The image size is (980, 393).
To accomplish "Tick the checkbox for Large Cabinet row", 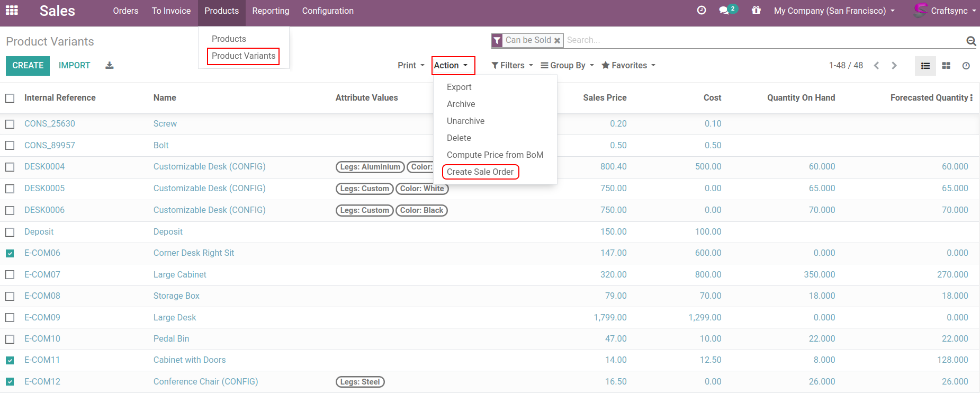I will click(x=10, y=275).
